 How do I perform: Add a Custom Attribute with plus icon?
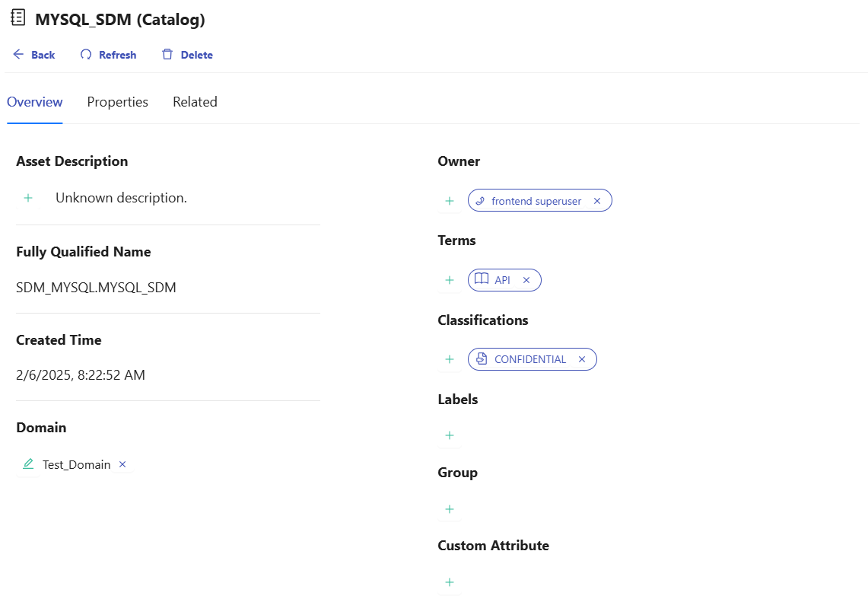coord(450,582)
